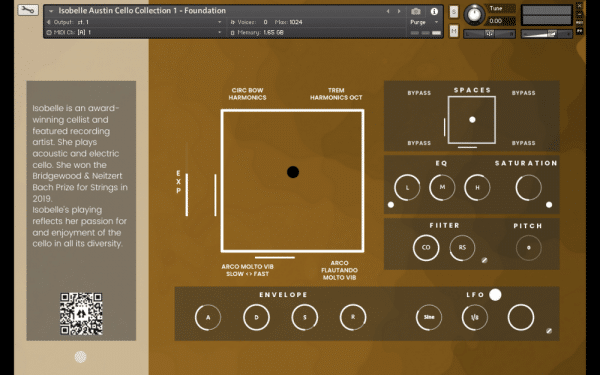
Task: Click the horizontal bar under articulation pad
Action: click(275, 258)
